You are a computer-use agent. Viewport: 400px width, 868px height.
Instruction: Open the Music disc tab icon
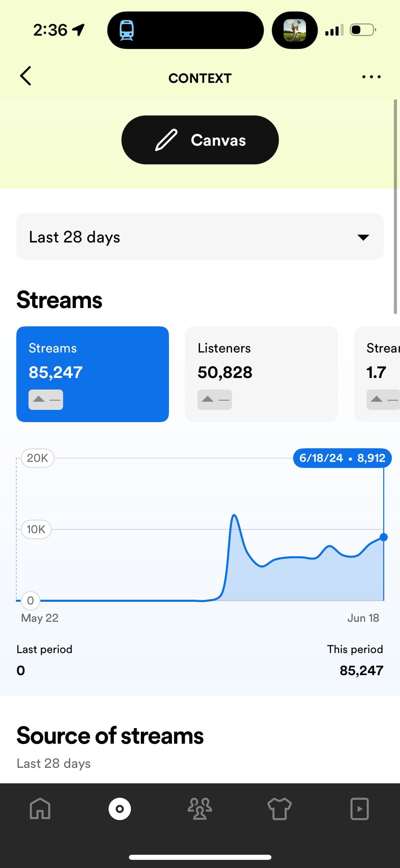120,809
